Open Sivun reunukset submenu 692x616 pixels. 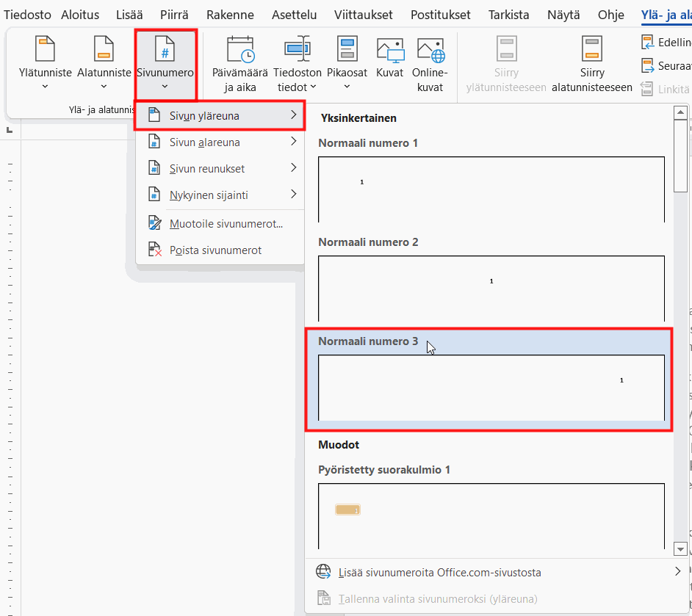point(220,168)
